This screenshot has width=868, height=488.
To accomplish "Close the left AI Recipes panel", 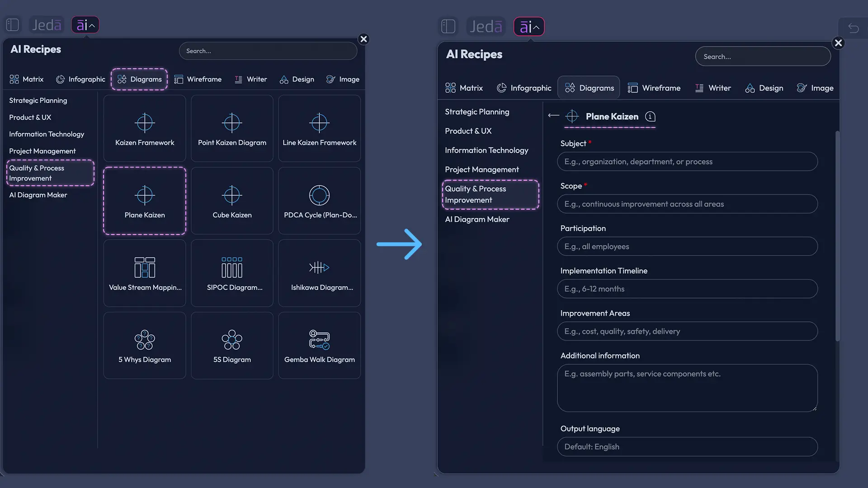I will (363, 39).
